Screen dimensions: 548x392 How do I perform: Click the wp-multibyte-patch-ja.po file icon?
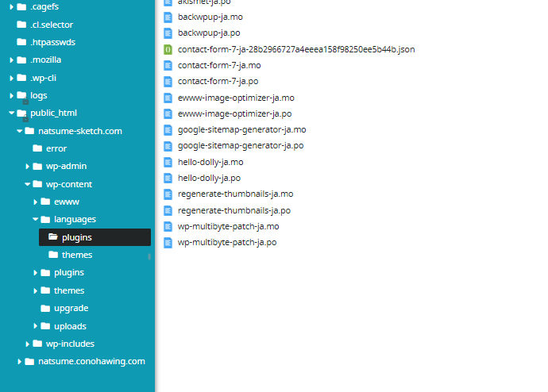click(168, 243)
